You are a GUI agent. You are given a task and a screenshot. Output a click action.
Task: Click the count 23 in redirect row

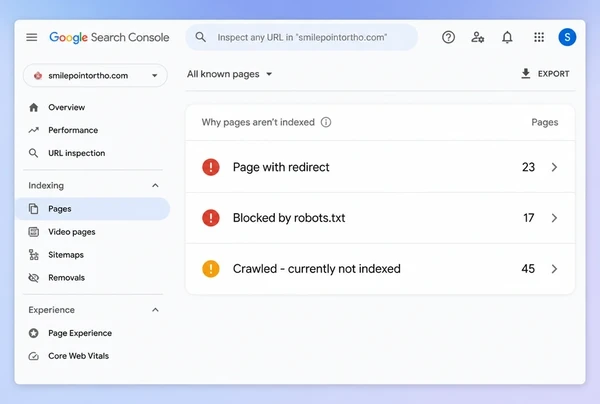pos(528,167)
